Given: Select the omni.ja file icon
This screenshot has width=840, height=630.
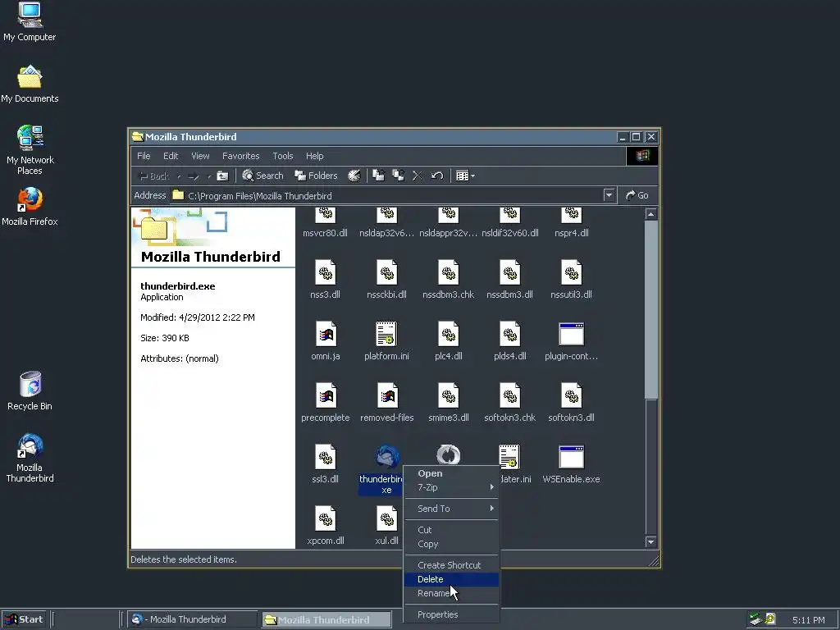Looking at the screenshot, I should click(326, 335).
